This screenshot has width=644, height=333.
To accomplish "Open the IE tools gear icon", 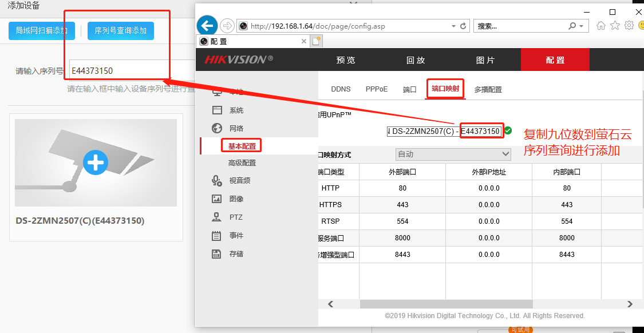I will tap(629, 26).
